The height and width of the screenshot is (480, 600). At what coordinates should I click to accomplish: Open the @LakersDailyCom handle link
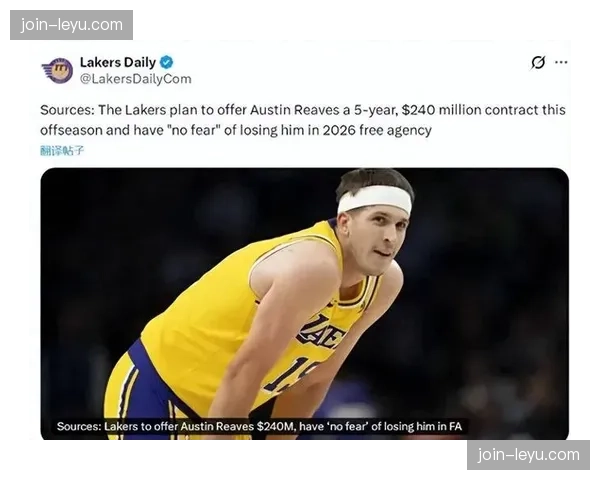[135, 79]
